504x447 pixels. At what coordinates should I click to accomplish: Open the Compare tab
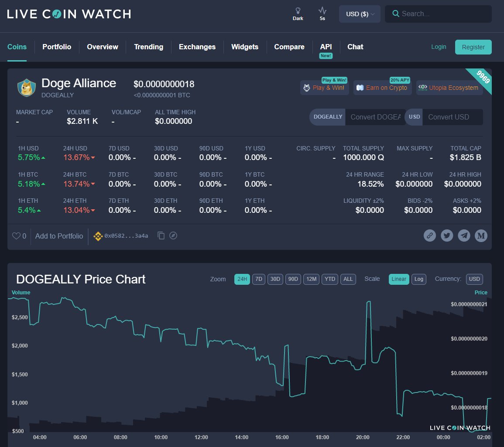point(289,47)
